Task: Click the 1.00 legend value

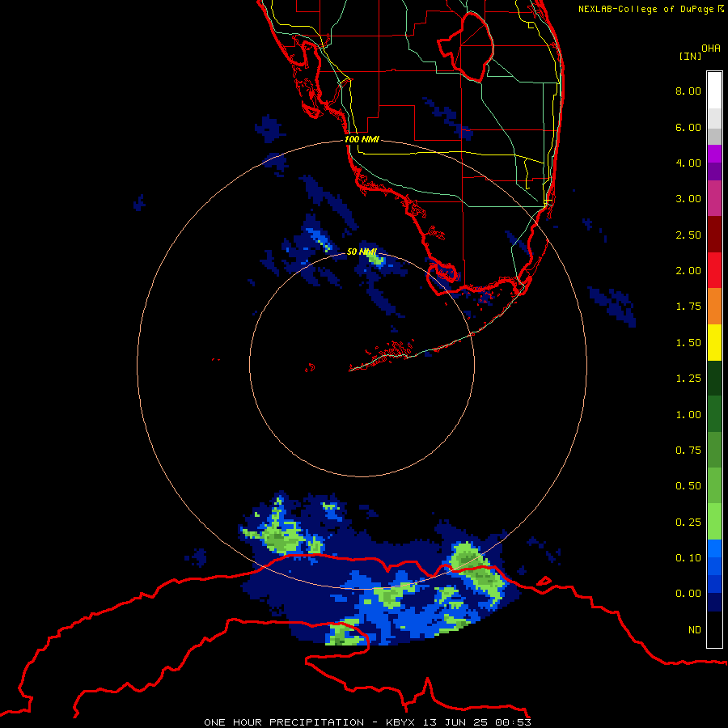Action: click(688, 415)
